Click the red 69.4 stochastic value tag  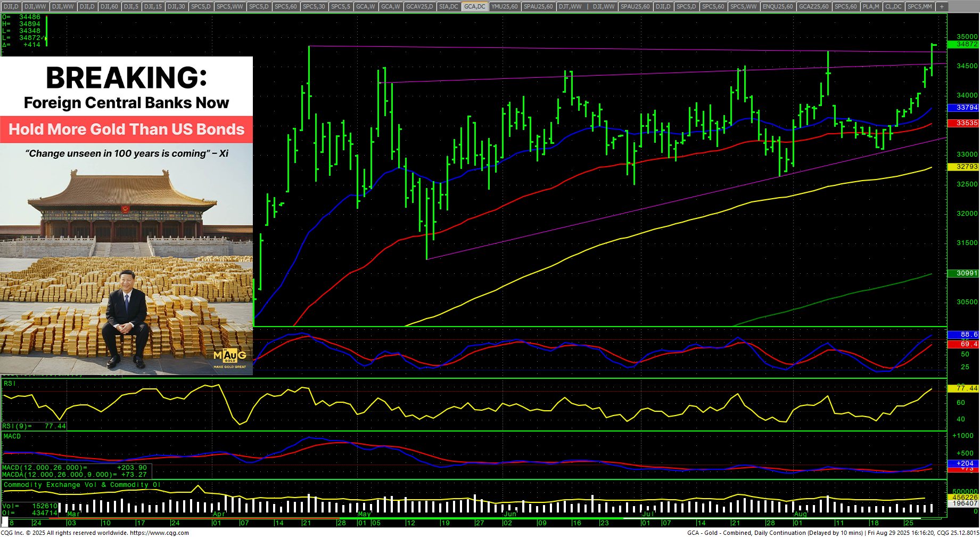(963, 344)
